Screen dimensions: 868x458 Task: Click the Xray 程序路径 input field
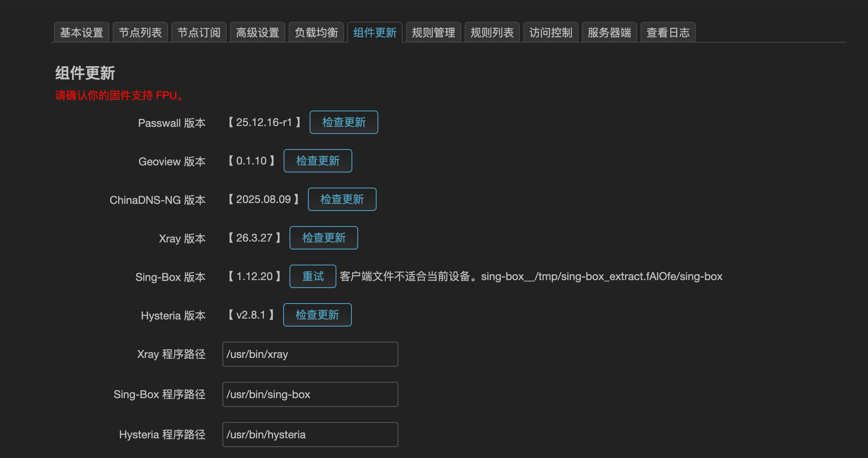(x=310, y=354)
